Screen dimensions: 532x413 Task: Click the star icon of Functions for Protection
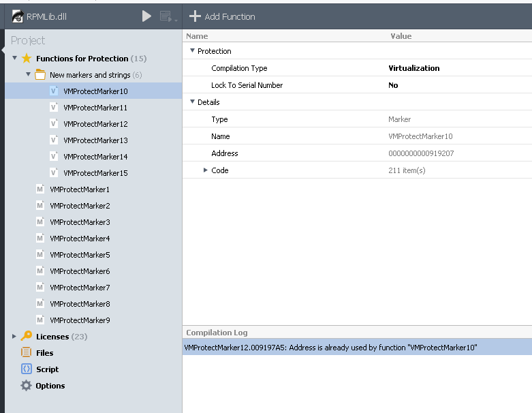tap(27, 59)
